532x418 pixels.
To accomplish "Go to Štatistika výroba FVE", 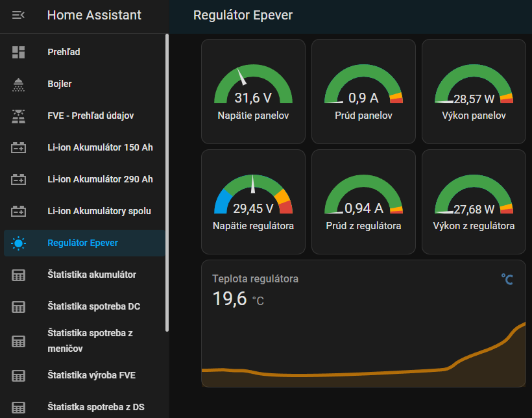I will click(91, 375).
